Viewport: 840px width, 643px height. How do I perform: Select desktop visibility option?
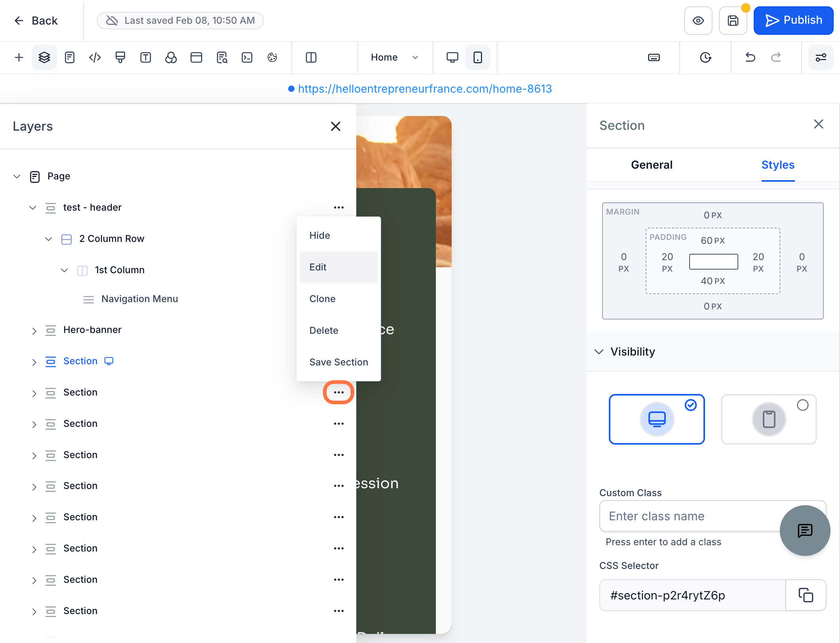[x=657, y=419]
